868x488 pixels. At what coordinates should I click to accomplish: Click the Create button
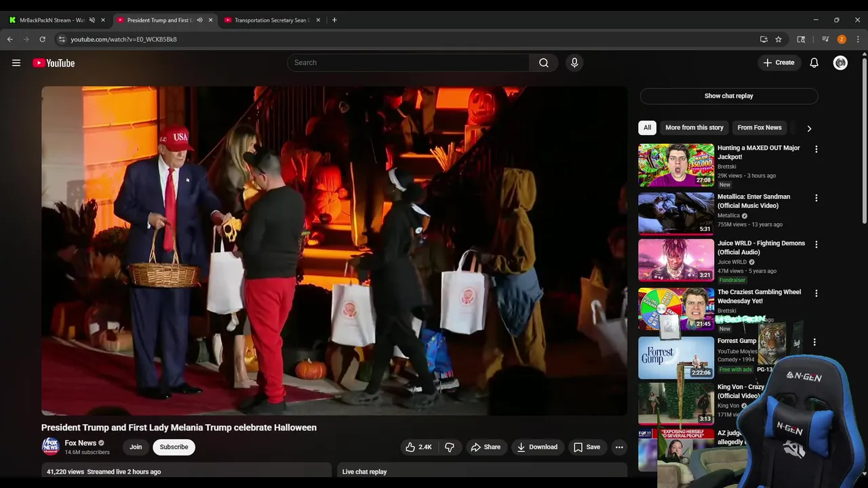(x=778, y=63)
